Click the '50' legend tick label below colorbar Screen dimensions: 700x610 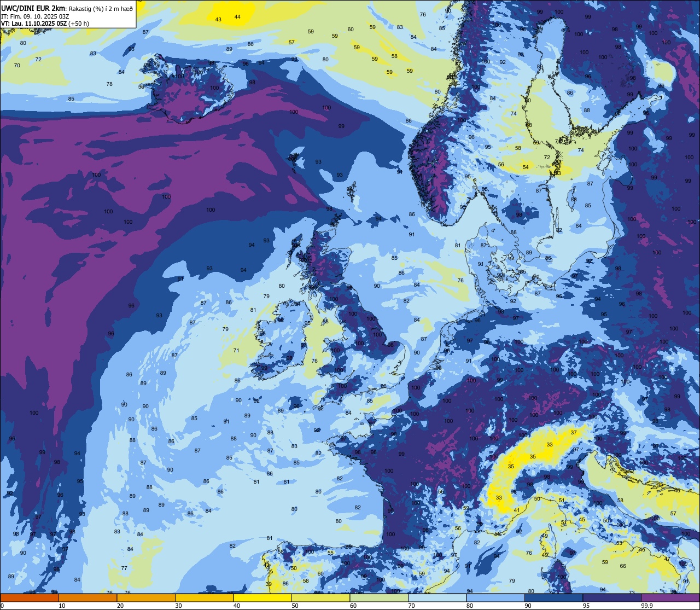[295, 606]
